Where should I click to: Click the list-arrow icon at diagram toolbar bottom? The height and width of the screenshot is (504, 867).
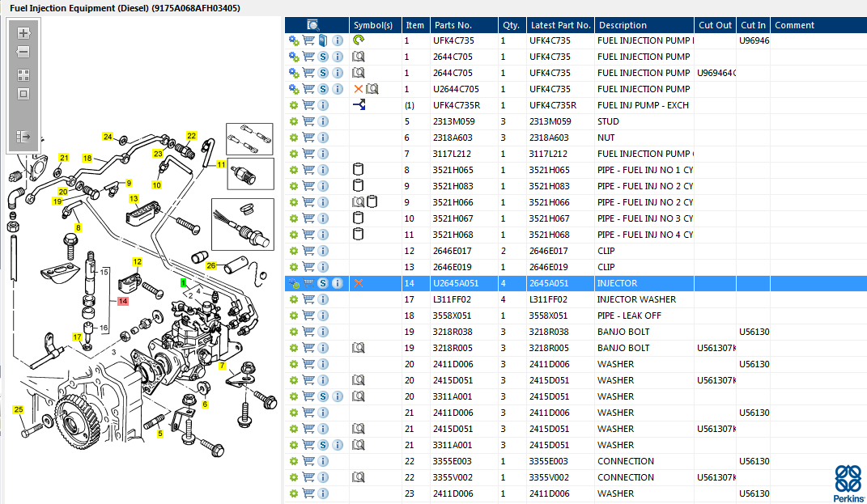point(23,137)
